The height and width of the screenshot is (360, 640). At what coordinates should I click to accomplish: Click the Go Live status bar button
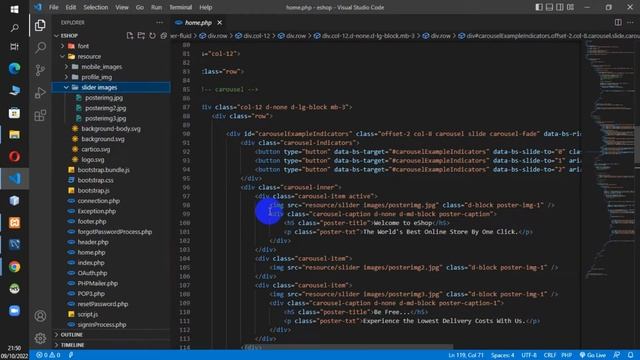[x=593, y=355]
